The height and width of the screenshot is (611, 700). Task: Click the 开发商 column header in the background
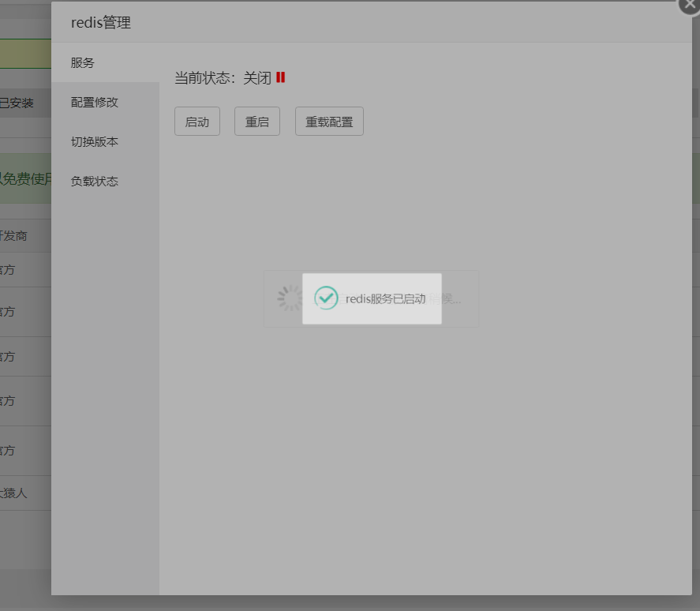point(13,235)
